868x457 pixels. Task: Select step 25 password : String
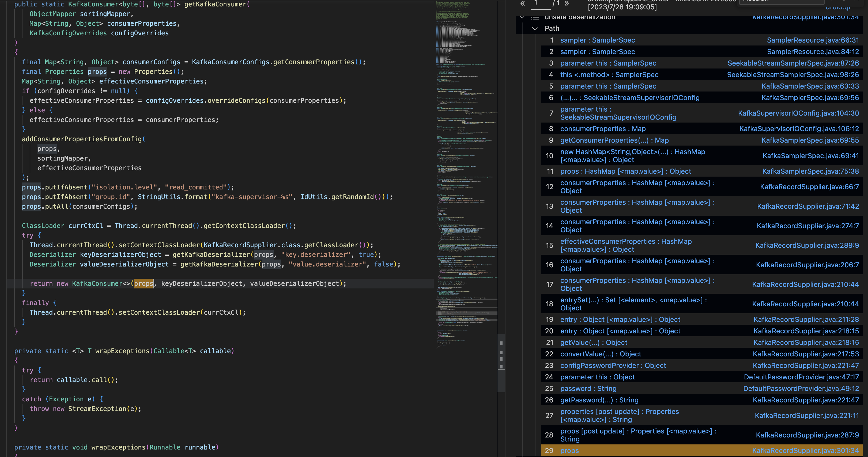[588, 388]
